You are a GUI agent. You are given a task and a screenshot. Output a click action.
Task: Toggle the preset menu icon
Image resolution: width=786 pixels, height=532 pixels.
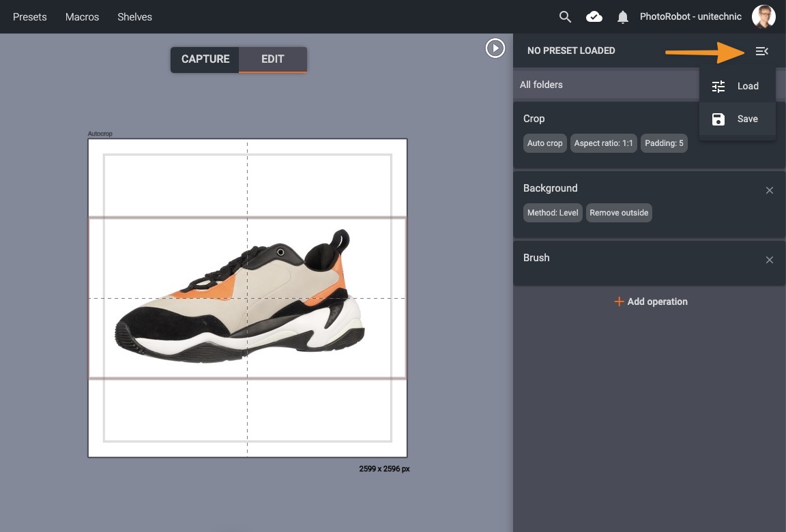(761, 51)
